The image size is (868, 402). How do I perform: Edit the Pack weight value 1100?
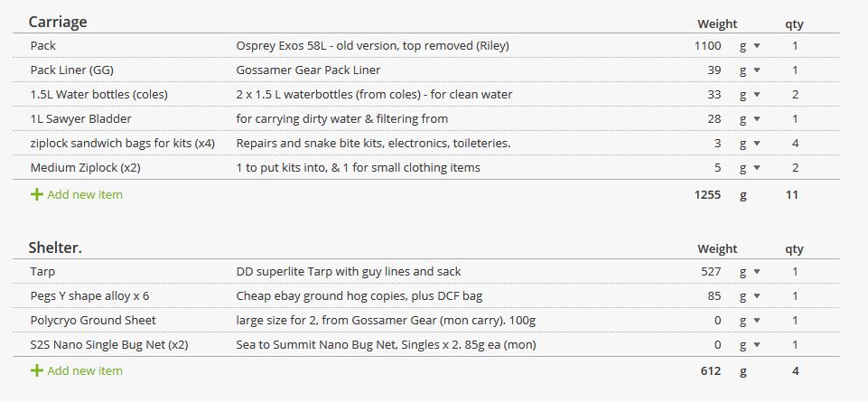[707, 45]
